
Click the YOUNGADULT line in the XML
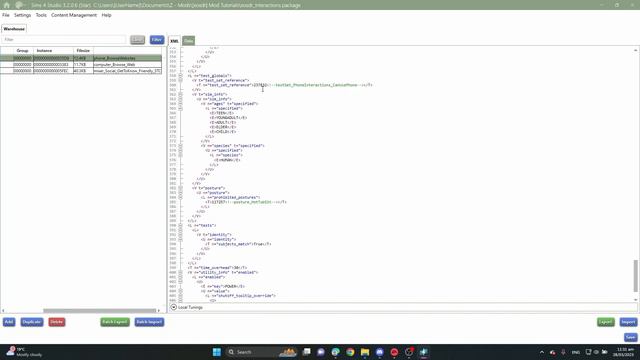(229, 118)
